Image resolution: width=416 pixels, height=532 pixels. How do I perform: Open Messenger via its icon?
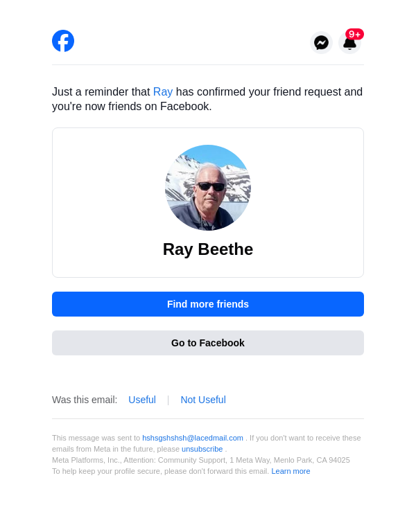point(321,43)
